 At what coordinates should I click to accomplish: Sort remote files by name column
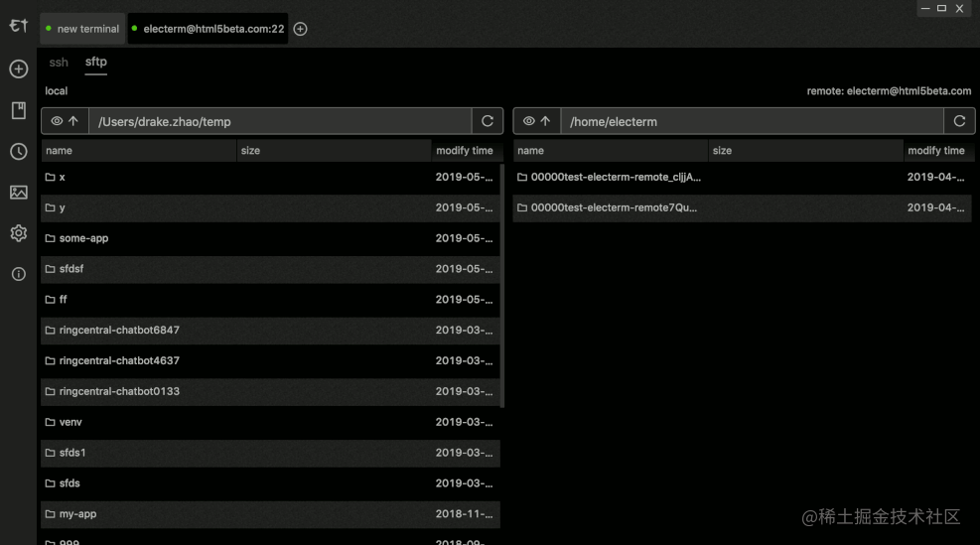[611, 151]
